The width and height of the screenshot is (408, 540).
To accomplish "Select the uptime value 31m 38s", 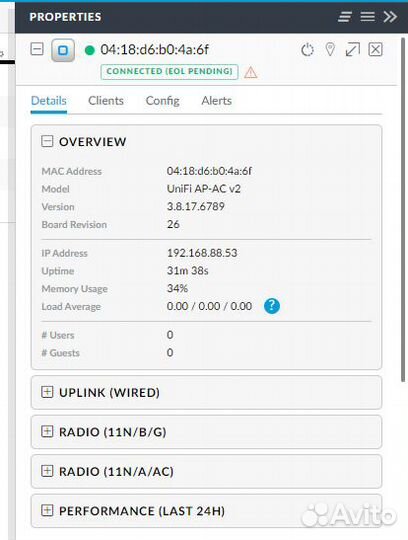I will click(x=188, y=271).
